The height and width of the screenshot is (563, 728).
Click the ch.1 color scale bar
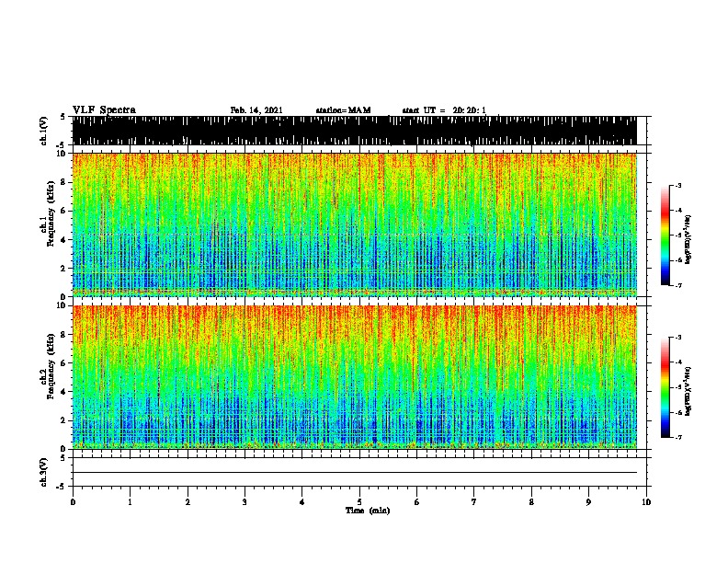[x=665, y=236]
